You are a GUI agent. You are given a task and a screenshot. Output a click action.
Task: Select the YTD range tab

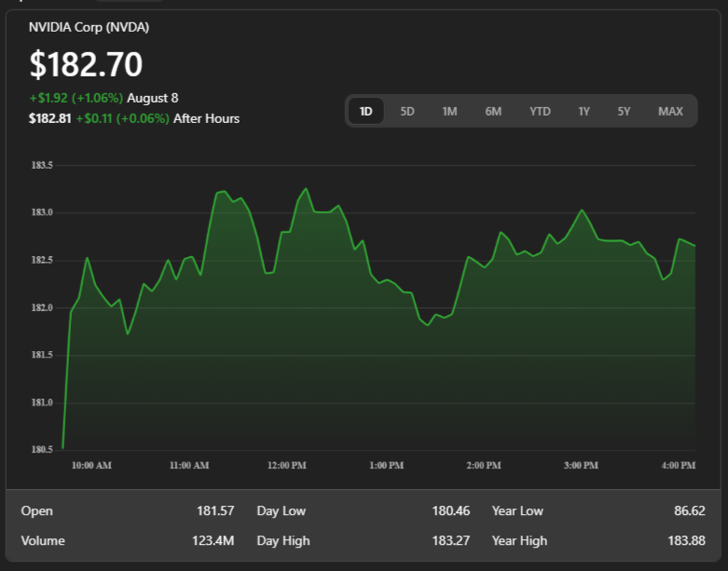tap(540, 112)
